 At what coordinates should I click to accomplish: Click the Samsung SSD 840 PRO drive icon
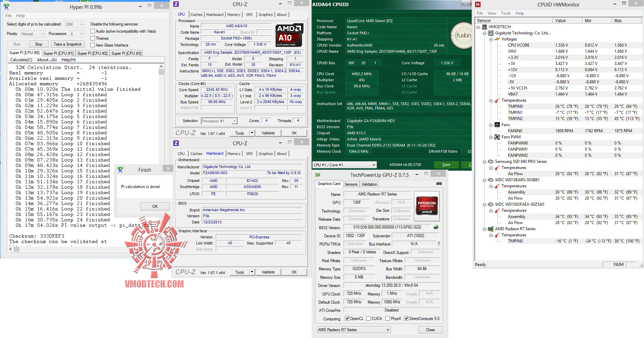pos(491,162)
